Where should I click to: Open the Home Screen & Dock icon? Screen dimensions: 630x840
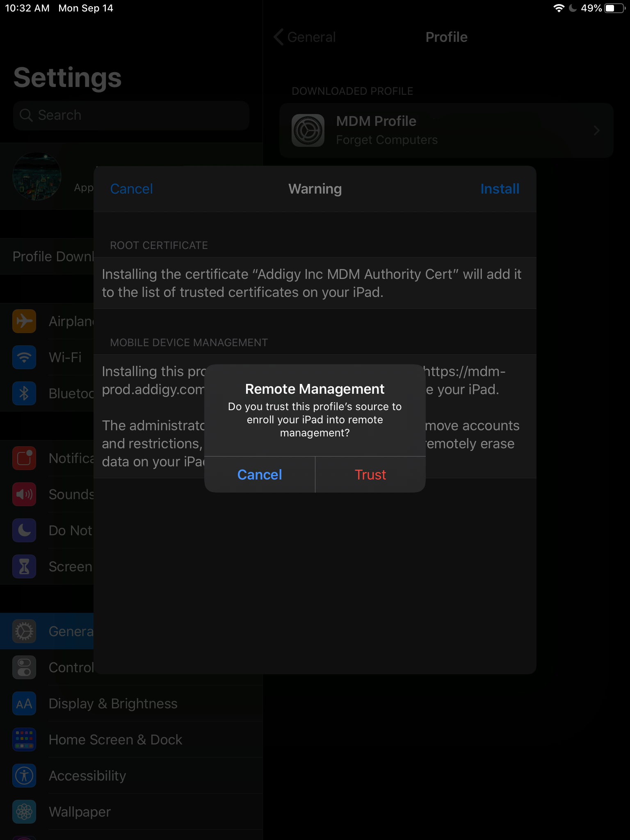pyautogui.click(x=24, y=740)
